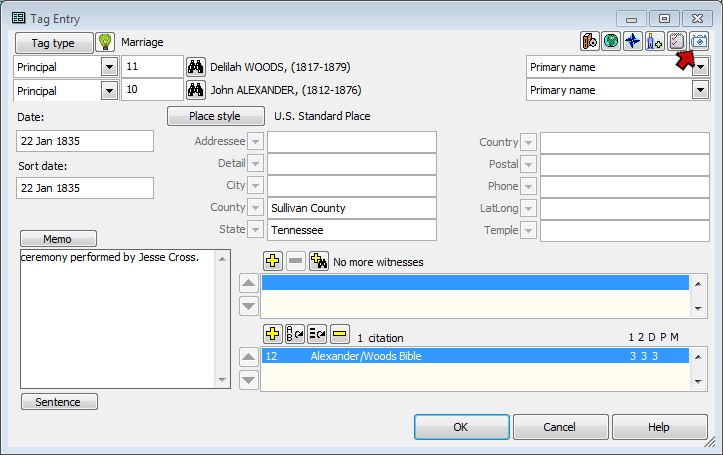Click the Sentence button

point(58,402)
